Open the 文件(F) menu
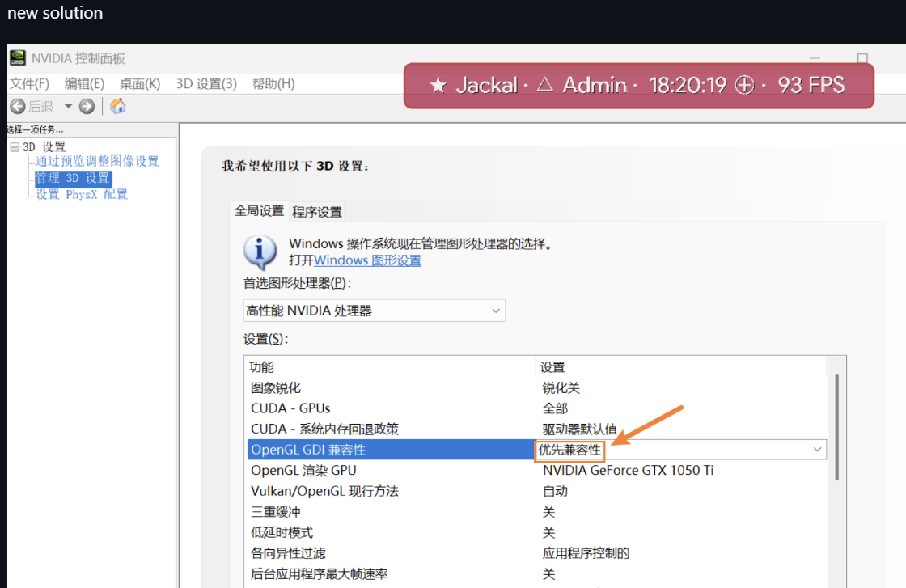 29,84
